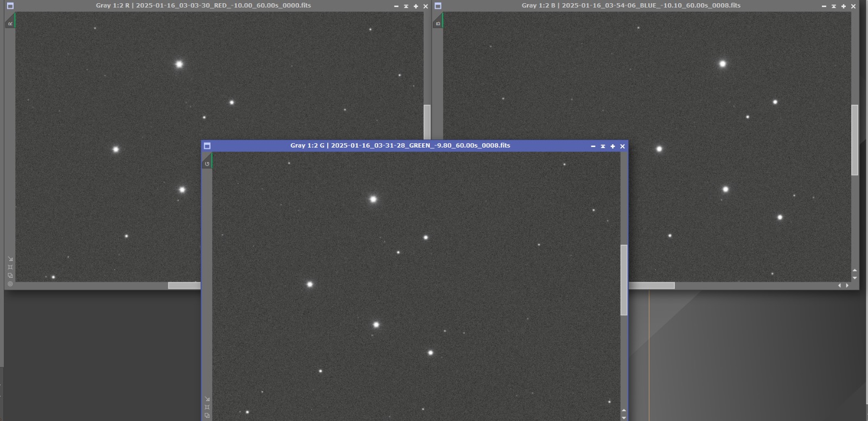Click the scroll-up arrow in BLUE window
Viewport: 868px width, 421px height.
pyautogui.click(x=855, y=270)
